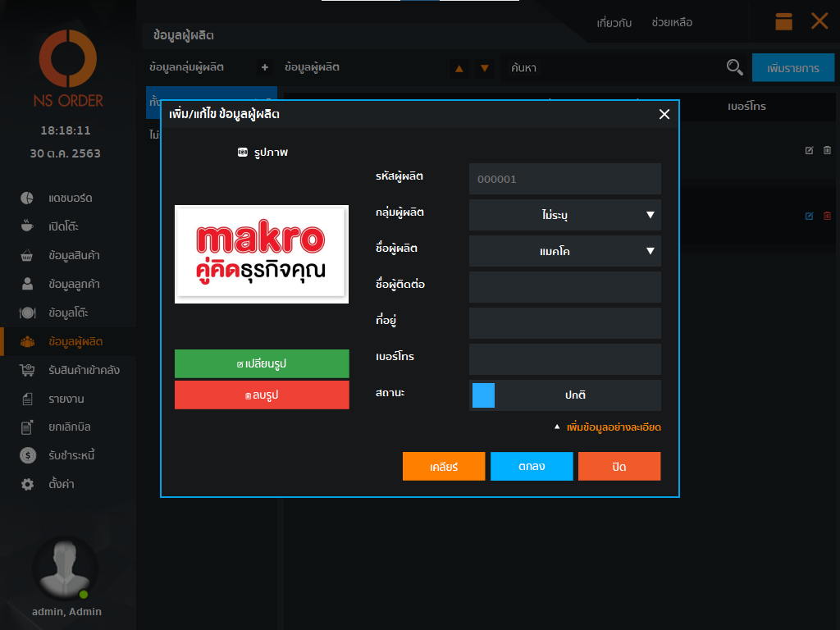
Task: Open the ช่วยเหลือ help menu
Action: [x=672, y=23]
